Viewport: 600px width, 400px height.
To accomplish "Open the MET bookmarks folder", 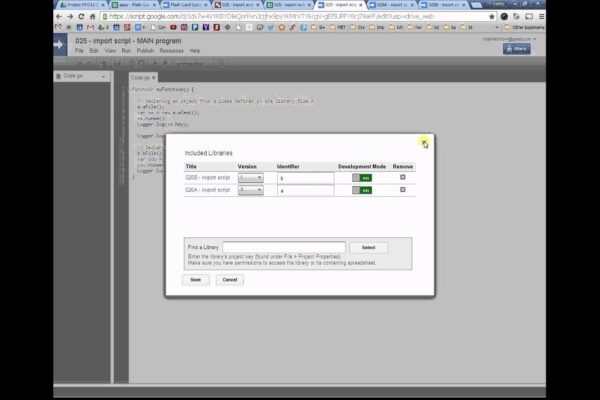I will pyautogui.click(x=338, y=27).
